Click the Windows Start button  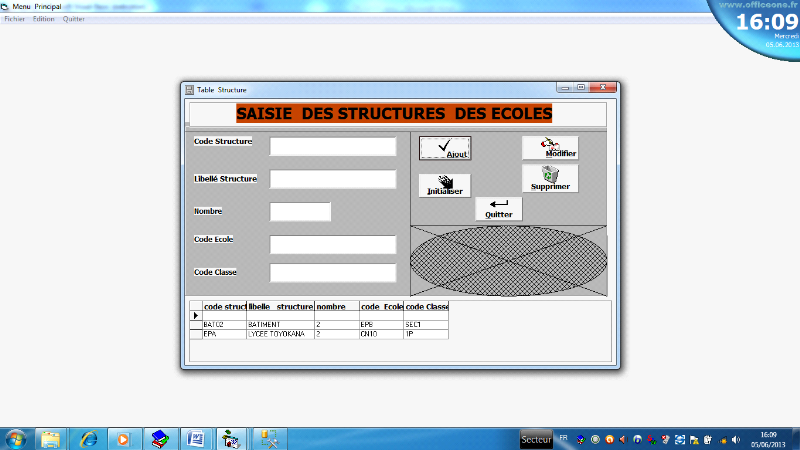[x=16, y=438]
